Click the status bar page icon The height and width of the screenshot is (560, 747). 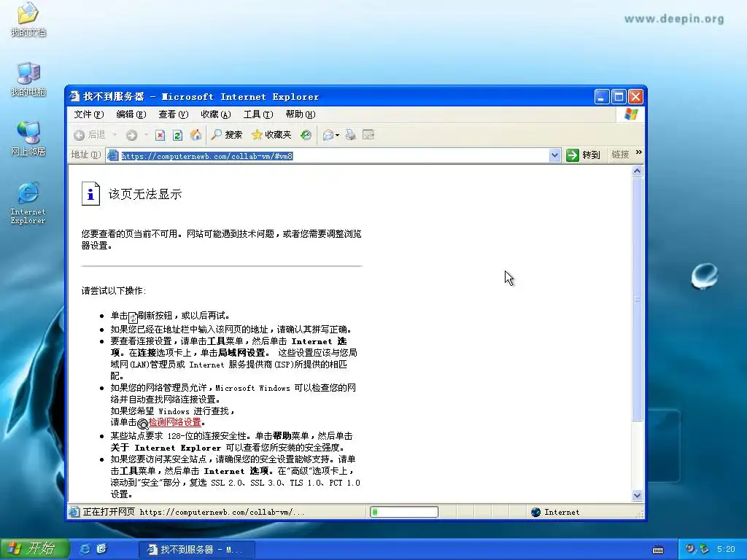tap(74, 512)
